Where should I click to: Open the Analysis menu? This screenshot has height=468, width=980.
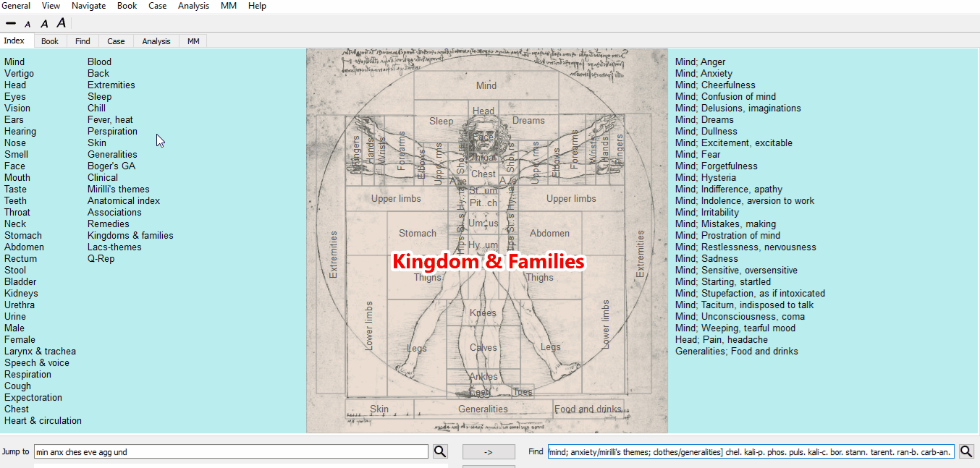[x=193, y=6]
